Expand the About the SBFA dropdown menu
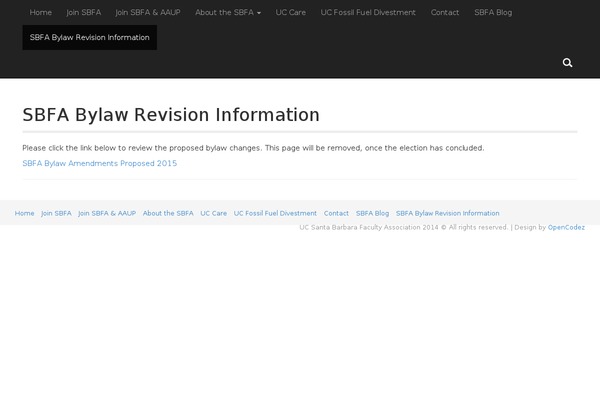The width and height of the screenshot is (600, 400). 228,13
